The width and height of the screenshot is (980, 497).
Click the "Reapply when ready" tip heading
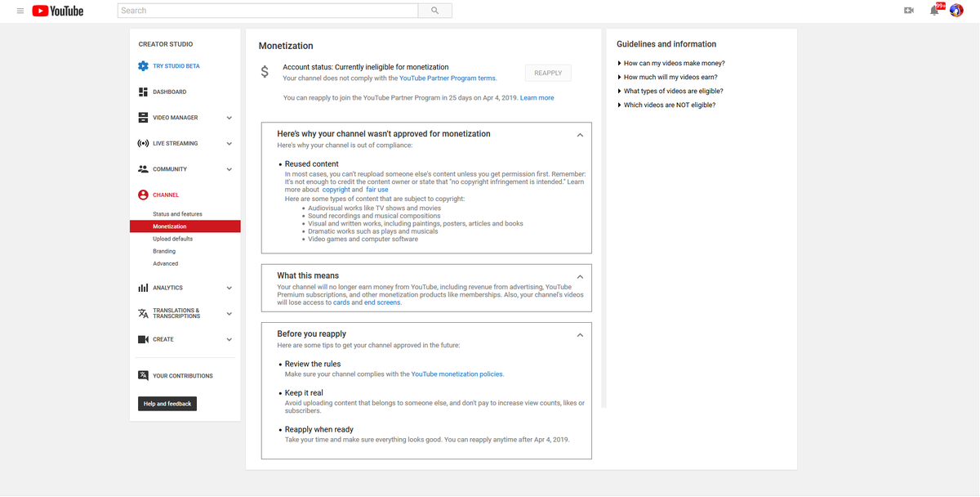(319, 429)
